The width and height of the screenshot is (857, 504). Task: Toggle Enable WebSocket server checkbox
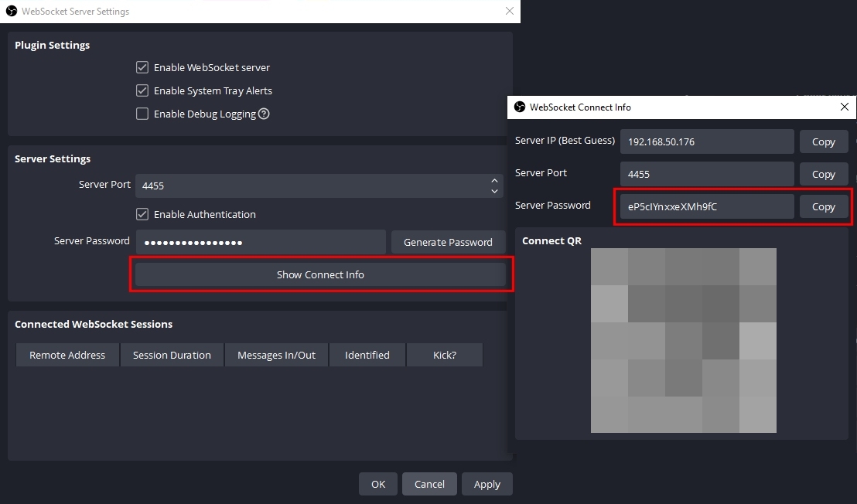142,67
